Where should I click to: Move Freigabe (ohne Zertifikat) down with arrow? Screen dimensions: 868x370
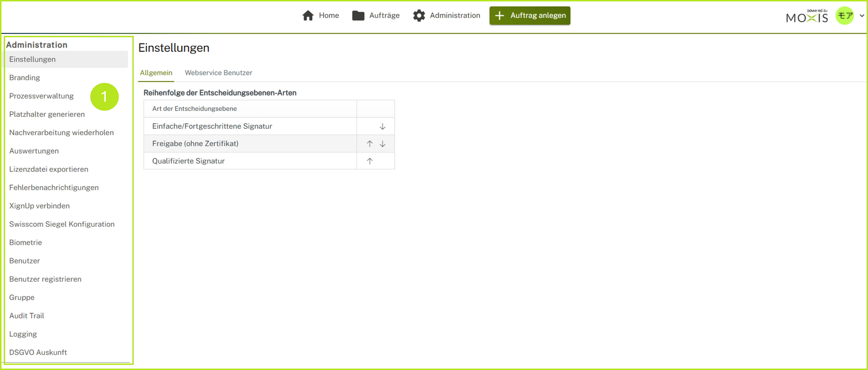pos(382,144)
